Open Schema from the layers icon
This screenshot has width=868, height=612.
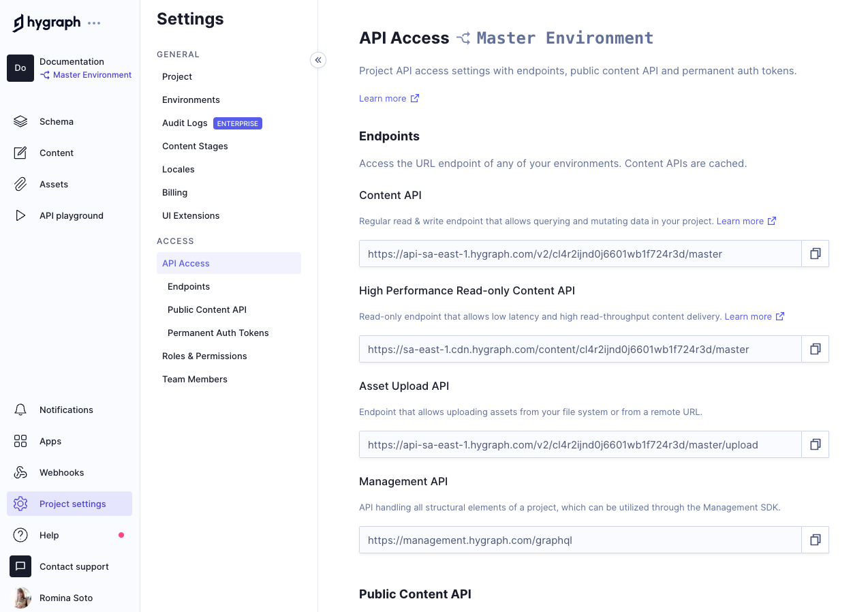click(x=20, y=121)
